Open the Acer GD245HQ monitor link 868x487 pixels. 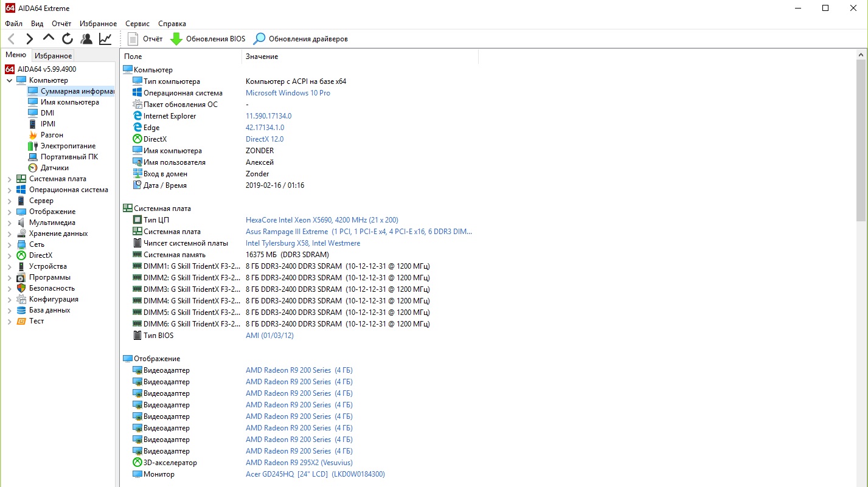(x=315, y=474)
